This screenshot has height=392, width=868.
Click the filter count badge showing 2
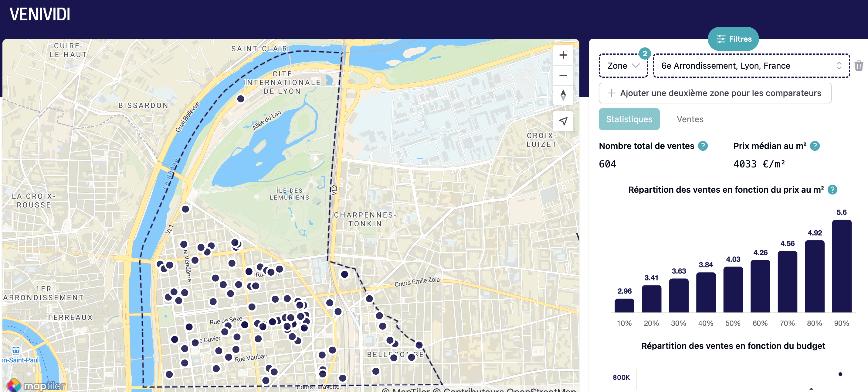pos(645,53)
